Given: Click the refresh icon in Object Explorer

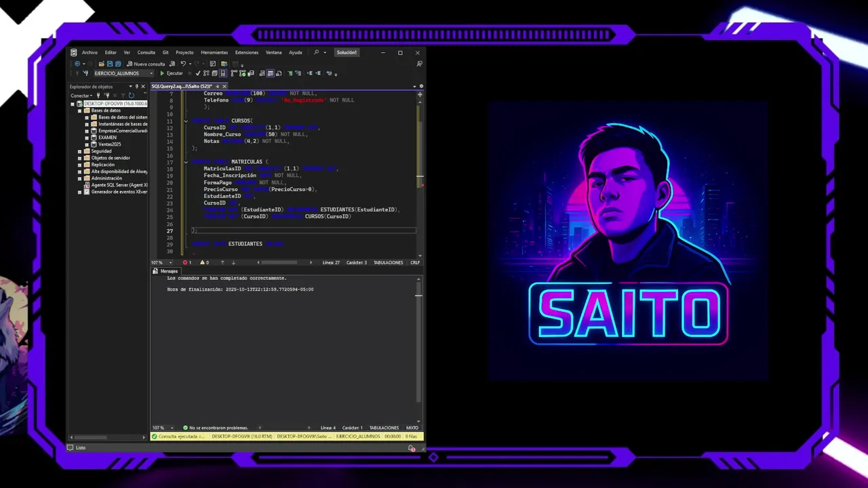Looking at the screenshot, I should (132, 96).
